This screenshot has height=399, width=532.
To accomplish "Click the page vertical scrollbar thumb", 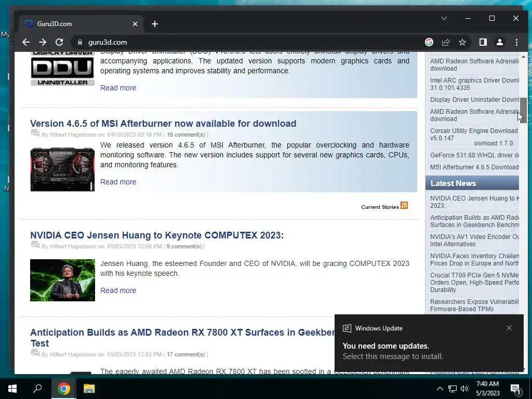I will [523, 110].
